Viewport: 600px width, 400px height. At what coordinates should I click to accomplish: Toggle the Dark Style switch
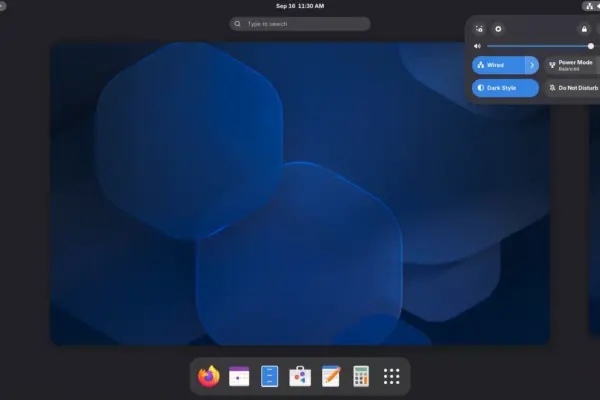pyautogui.click(x=505, y=88)
